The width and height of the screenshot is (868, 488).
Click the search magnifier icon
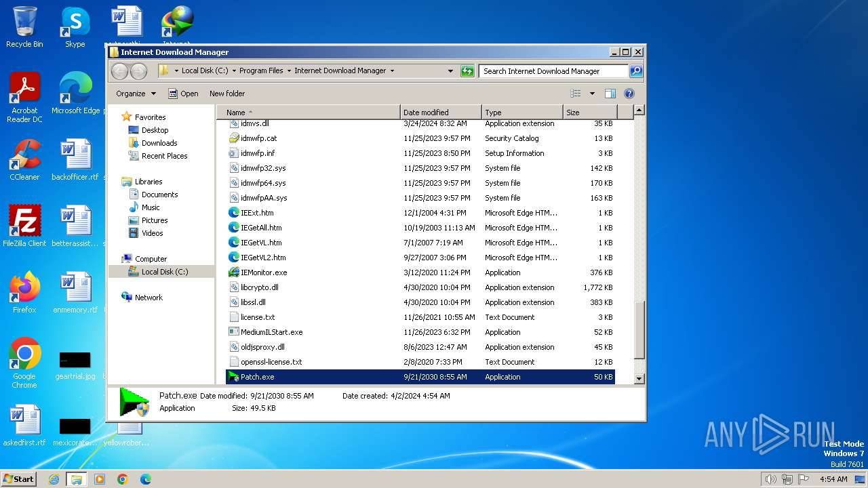point(635,71)
